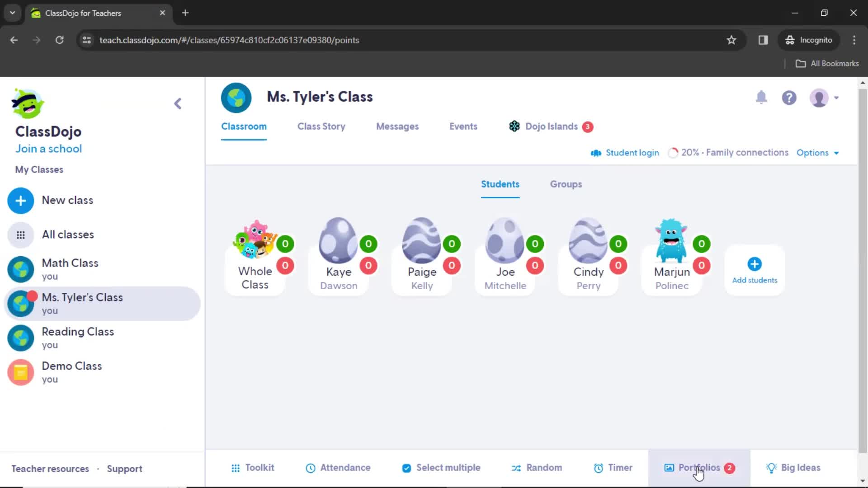Screen dimensions: 868x488
Task: Click the Join a school link
Action: 49,149
